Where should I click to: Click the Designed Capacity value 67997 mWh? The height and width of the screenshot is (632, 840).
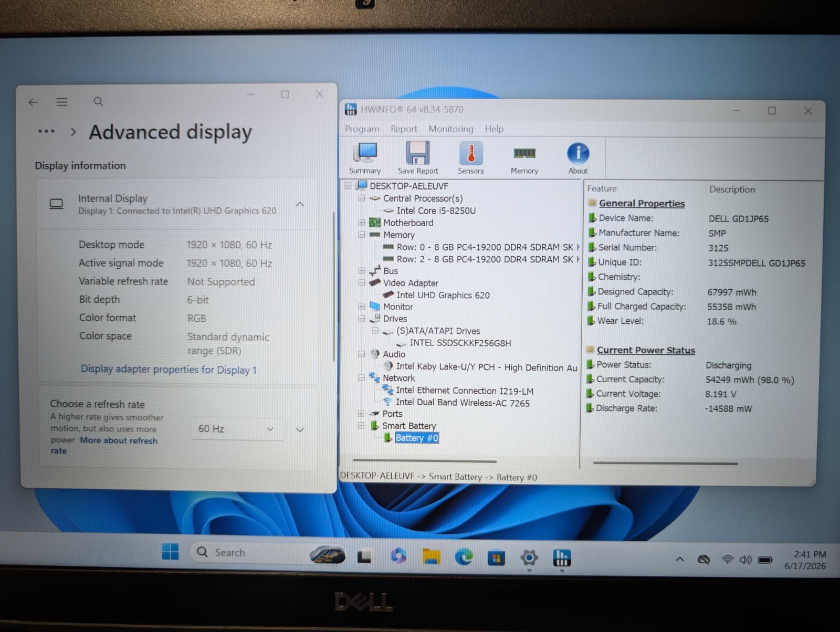pyautogui.click(x=732, y=292)
